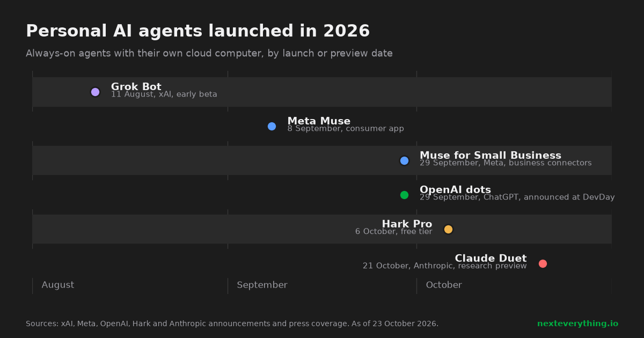The width and height of the screenshot is (644, 338).
Task: Click '8 September, consumer app' text
Action: (x=346, y=129)
